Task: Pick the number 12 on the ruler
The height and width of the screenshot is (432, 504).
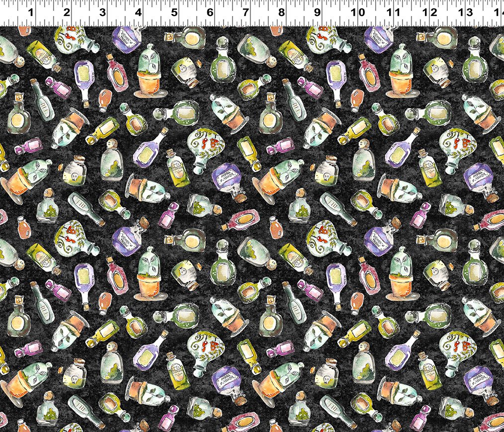Action: click(x=429, y=12)
